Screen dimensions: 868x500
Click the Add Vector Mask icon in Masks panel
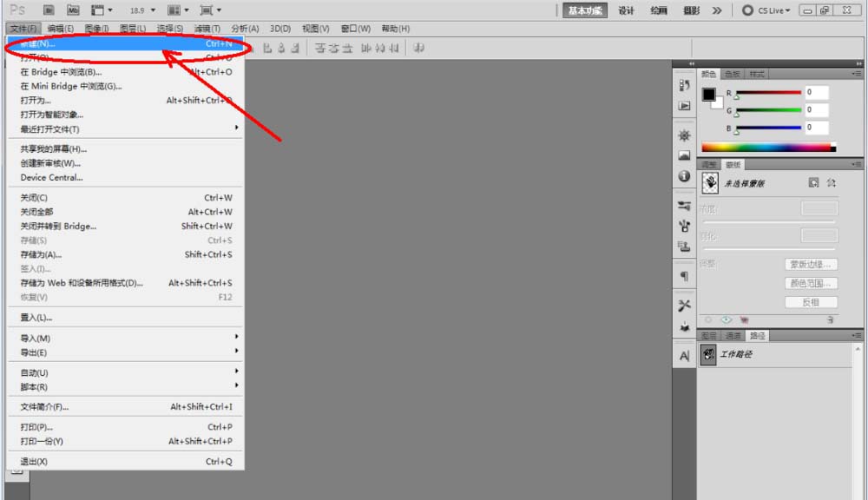click(x=832, y=181)
